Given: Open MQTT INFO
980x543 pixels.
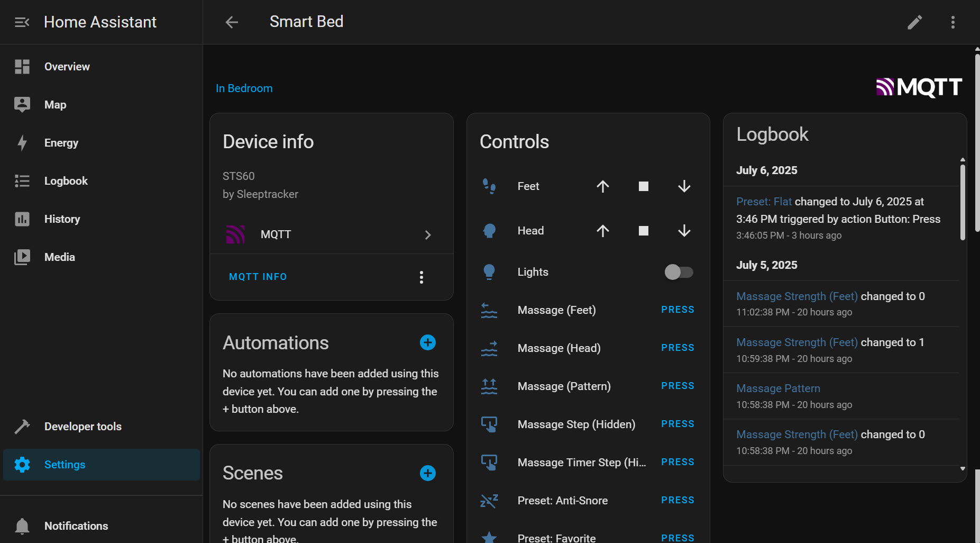Looking at the screenshot, I should pos(258,277).
